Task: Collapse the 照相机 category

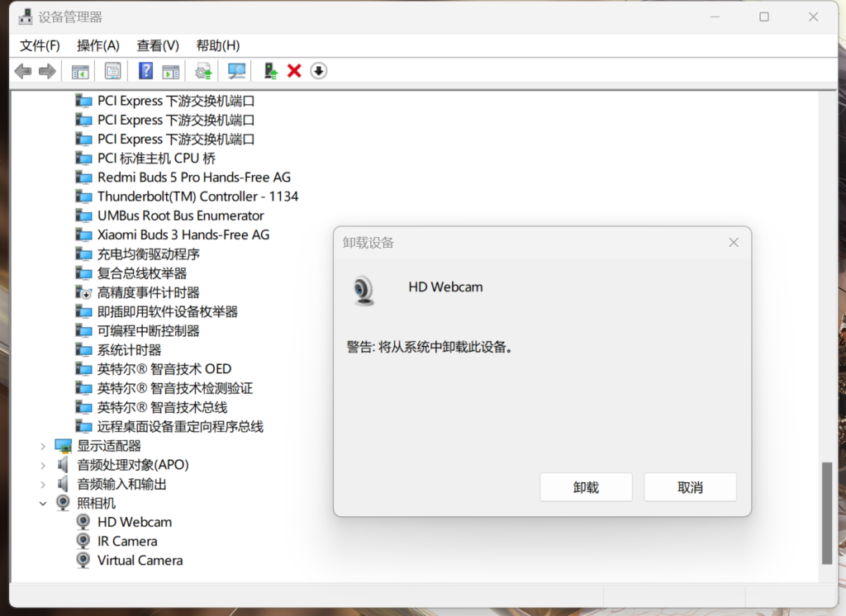Action: [43, 503]
